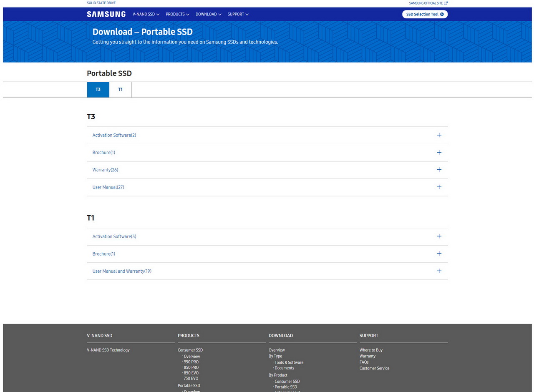
Task: Click the Solid State Drive link at top
Action: click(101, 3)
